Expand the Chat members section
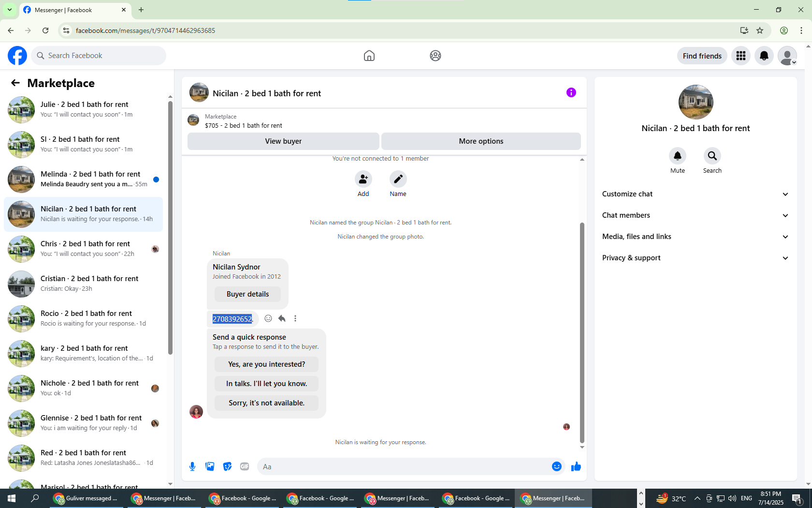This screenshot has height=508, width=812. [696, 215]
